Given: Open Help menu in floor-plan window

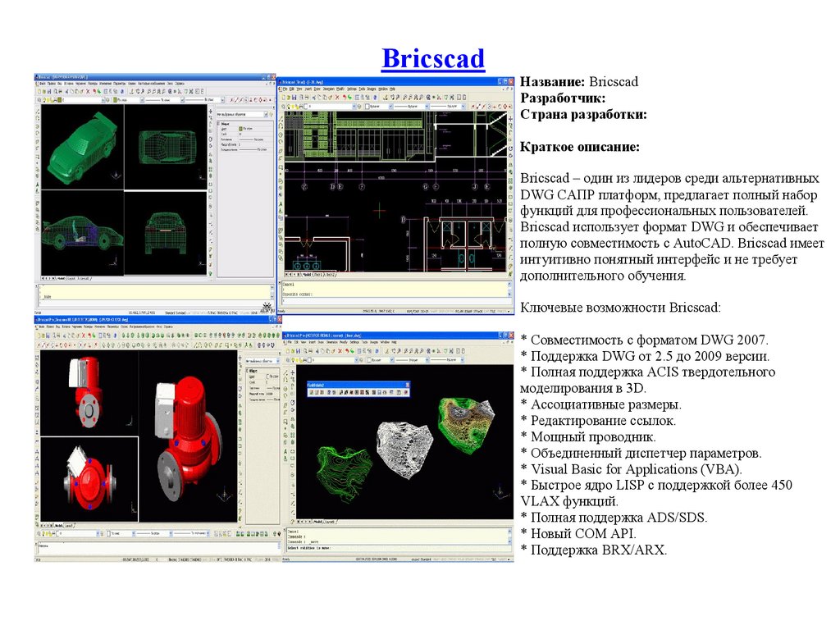Looking at the screenshot, I should point(392,89).
